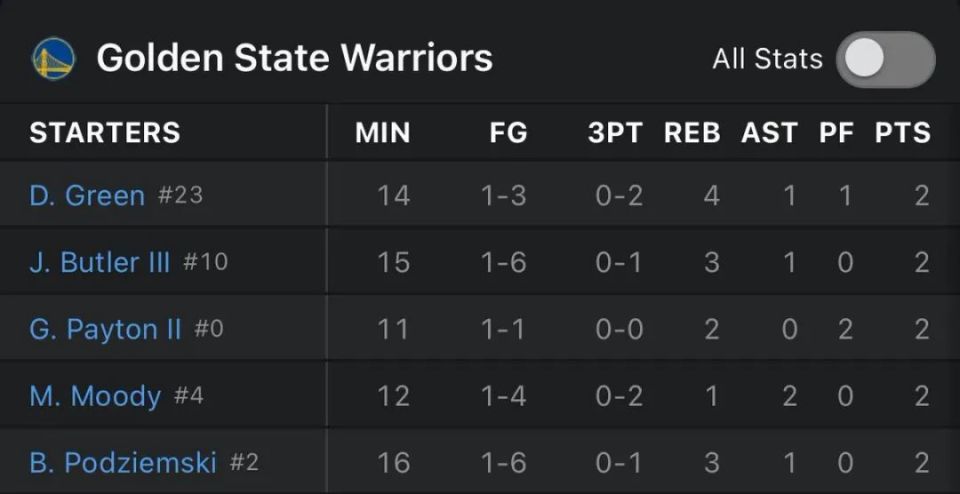Tap the PF column header

coord(836,133)
